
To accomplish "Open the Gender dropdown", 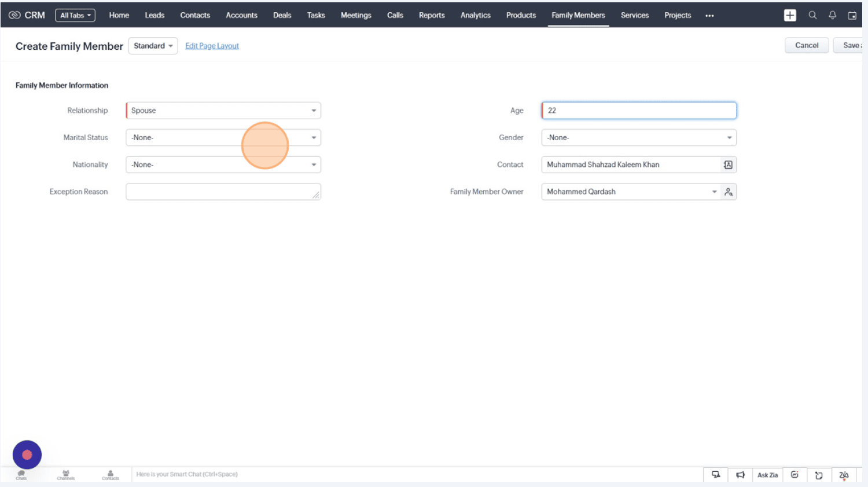I will (639, 138).
